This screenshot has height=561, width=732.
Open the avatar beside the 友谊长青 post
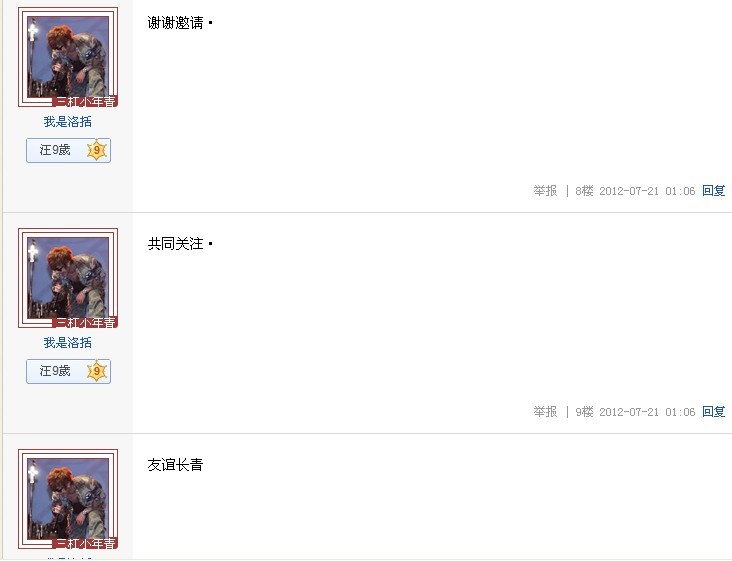click(x=68, y=499)
